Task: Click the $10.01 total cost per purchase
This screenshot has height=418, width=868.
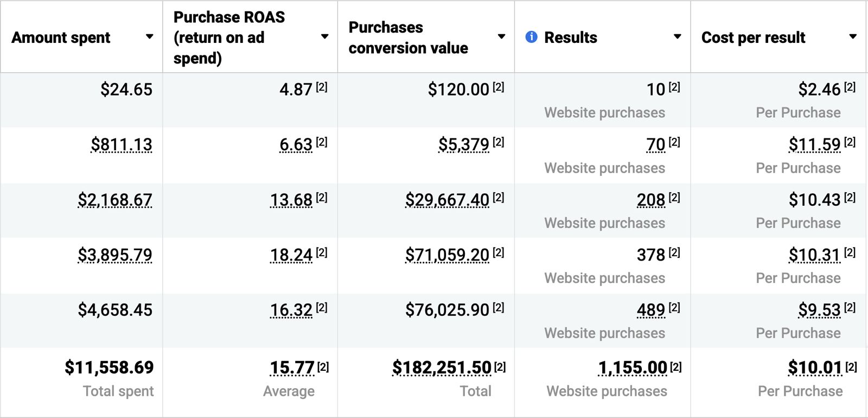Action: pos(815,368)
